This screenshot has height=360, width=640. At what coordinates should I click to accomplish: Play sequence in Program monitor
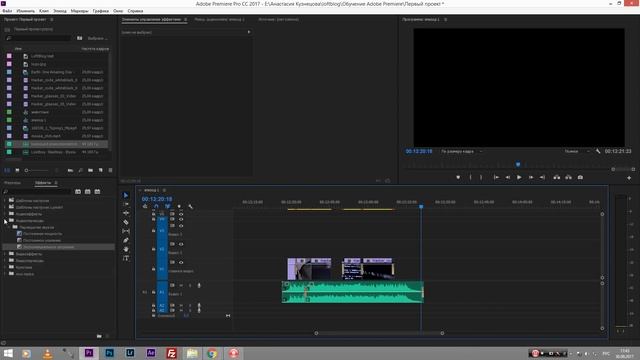tap(519, 178)
